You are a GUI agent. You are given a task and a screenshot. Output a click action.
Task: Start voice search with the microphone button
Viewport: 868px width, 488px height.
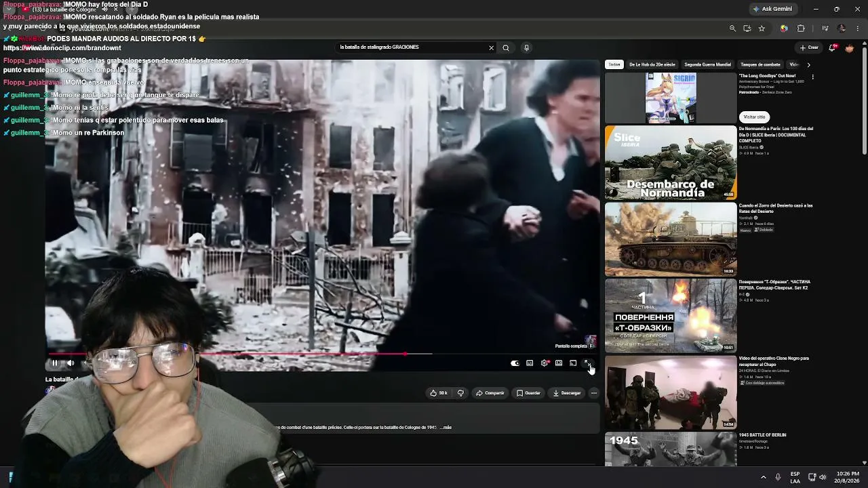tap(526, 47)
